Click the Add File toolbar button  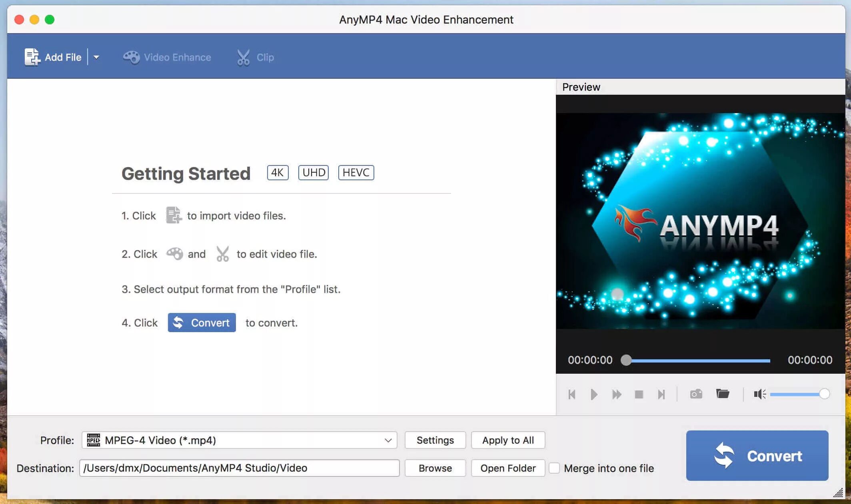tap(53, 57)
